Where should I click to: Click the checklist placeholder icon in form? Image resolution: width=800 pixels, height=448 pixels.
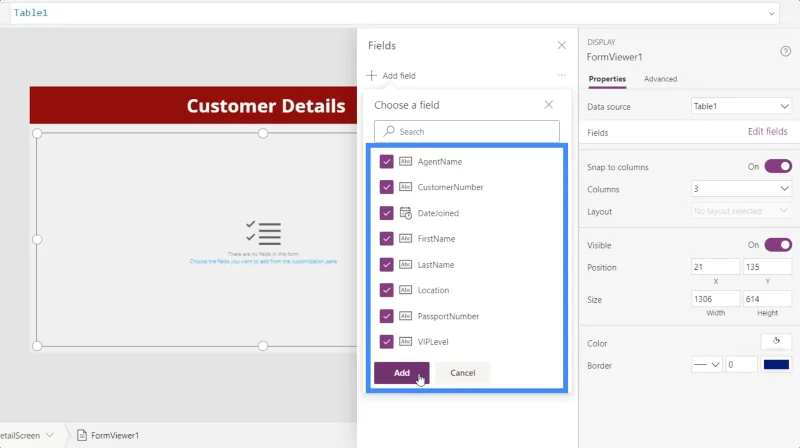(263, 233)
